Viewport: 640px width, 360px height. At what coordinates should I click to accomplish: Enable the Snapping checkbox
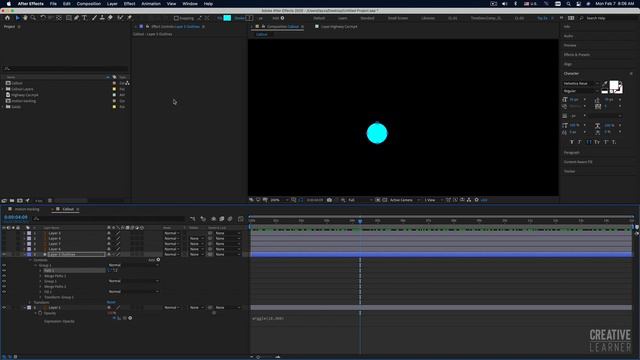click(176, 18)
